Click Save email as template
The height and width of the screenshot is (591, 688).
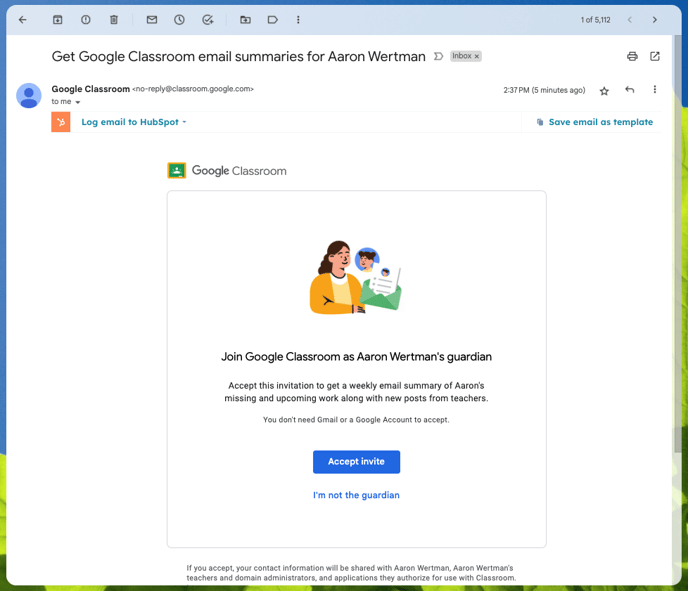[x=595, y=122]
